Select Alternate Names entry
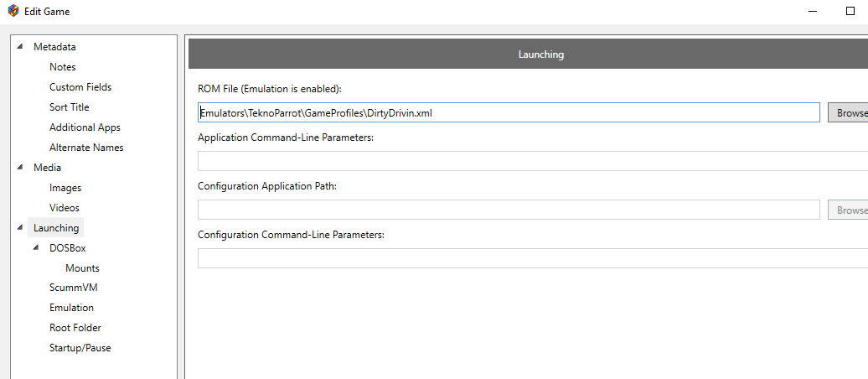868x379 pixels. (x=86, y=148)
